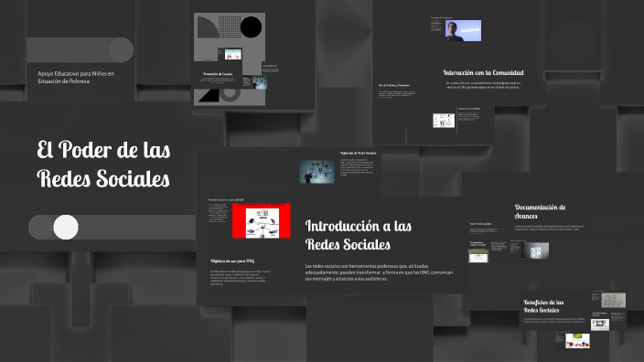This screenshot has width=644, height=362.
Task: Open small teal-bordered thumbnail in geometric slide
Action: (233, 54)
